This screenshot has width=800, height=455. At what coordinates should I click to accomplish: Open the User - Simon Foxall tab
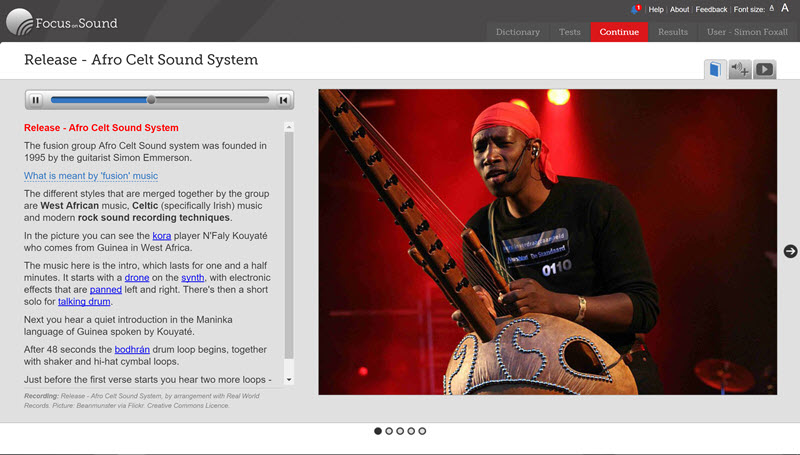pos(747,32)
